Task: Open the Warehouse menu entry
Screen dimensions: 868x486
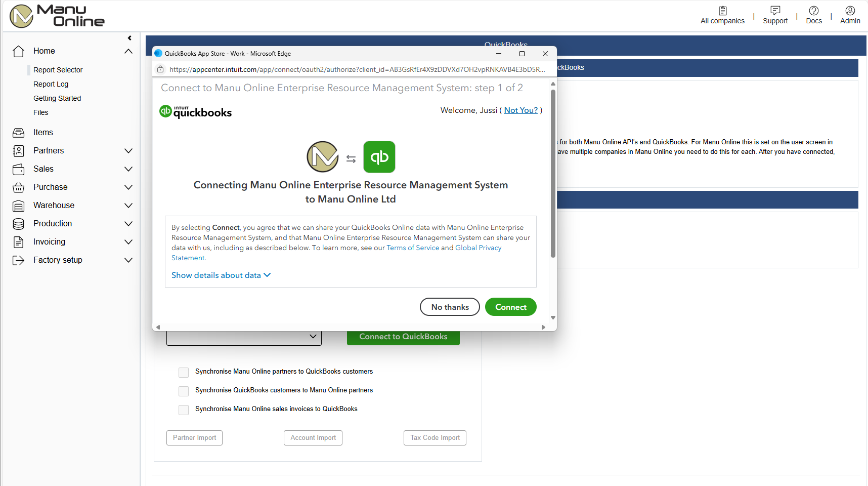Action: coord(54,206)
